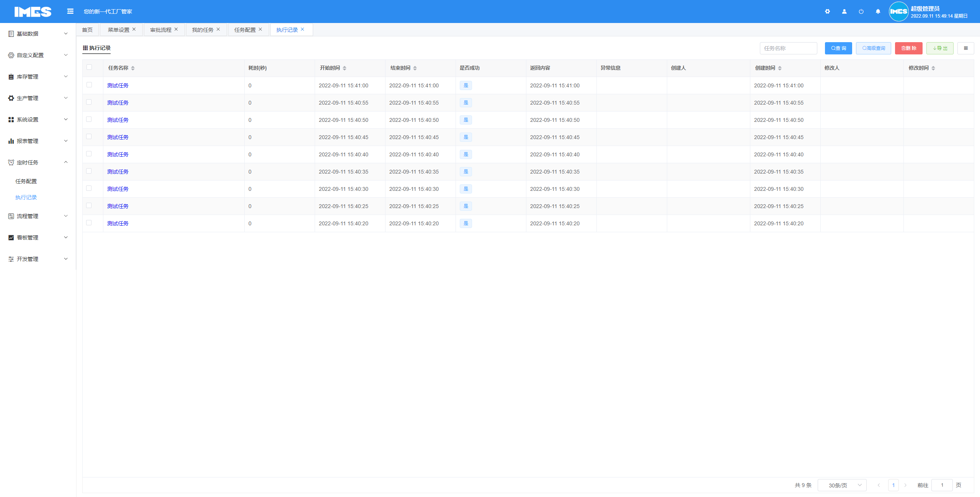Switch to the 首页 tab
The height and width of the screenshot is (497, 980).
[87, 30]
